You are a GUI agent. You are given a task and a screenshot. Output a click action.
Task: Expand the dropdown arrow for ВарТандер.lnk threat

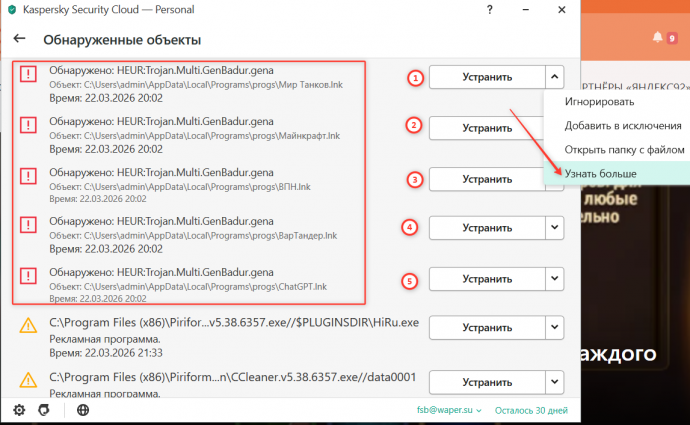pyautogui.click(x=555, y=228)
